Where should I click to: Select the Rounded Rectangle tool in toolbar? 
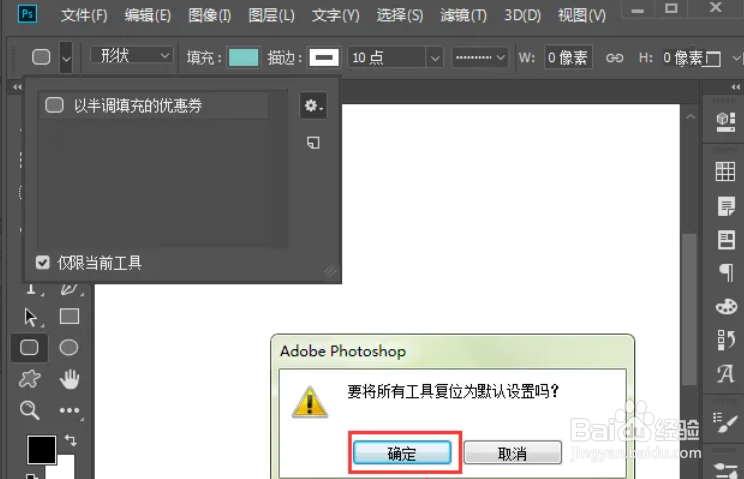29,348
